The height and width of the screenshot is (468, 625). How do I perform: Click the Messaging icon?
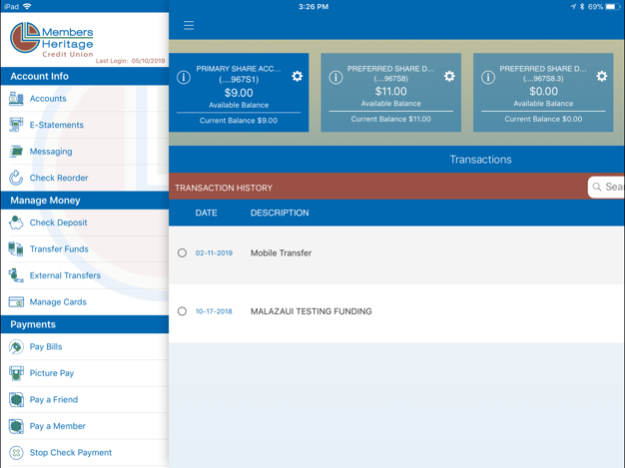(16, 151)
